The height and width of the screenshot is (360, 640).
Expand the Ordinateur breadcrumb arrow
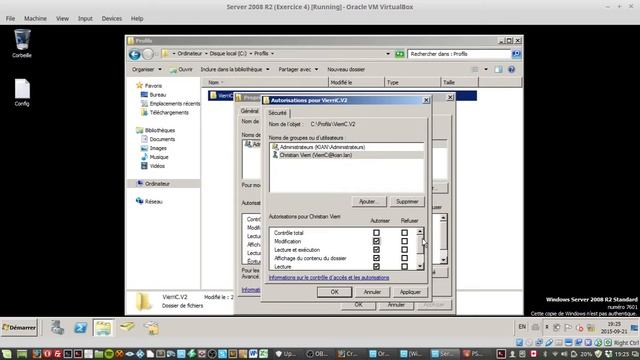pyautogui.click(x=206, y=53)
